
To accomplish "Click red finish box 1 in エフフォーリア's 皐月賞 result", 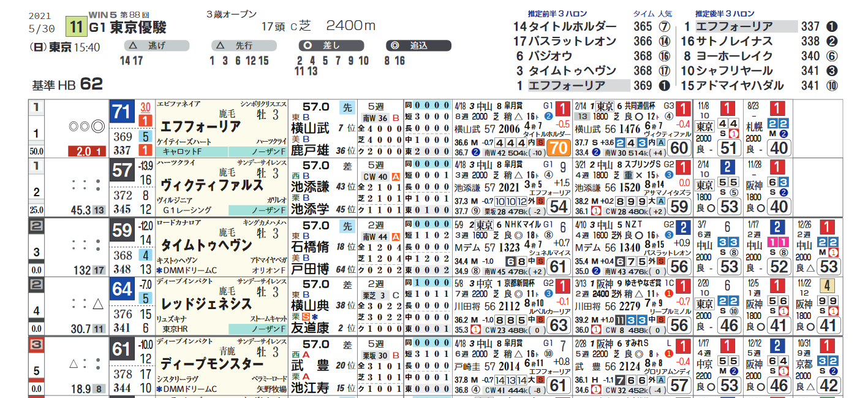I will [562, 110].
